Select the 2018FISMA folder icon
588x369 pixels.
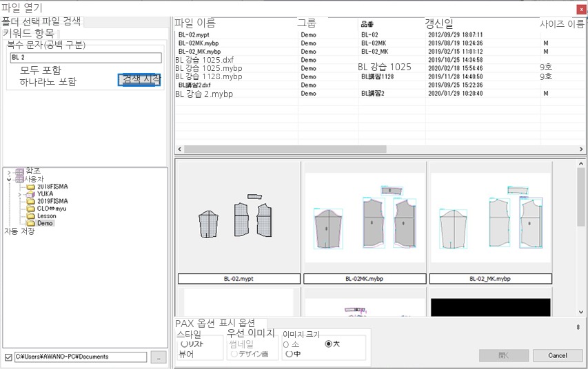pyautogui.click(x=31, y=187)
